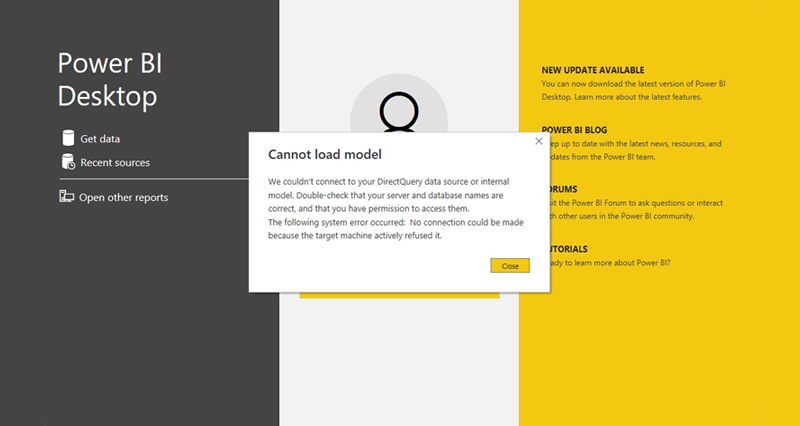
Task: Open the Recent sources link
Action: click(115, 163)
